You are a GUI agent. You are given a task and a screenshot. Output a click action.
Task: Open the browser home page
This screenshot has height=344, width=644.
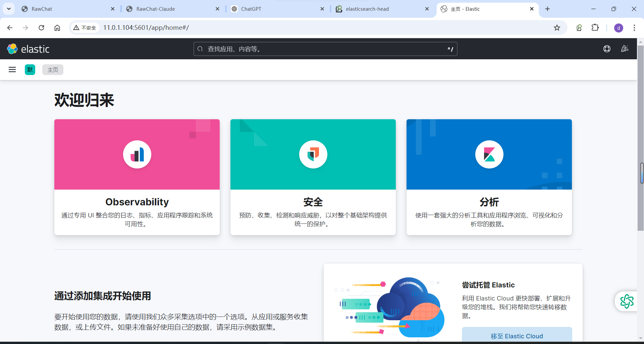(57, 27)
